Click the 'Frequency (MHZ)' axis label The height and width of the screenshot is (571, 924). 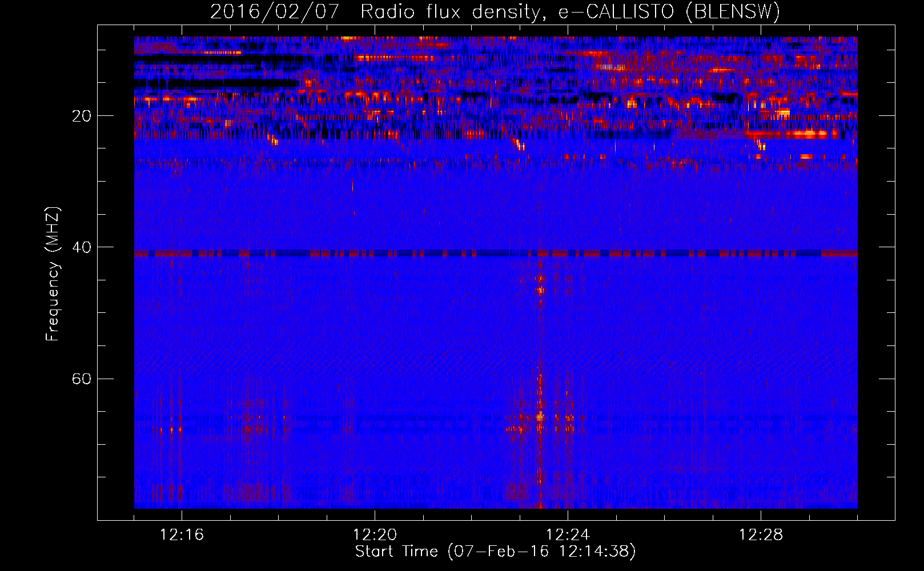[53, 274]
